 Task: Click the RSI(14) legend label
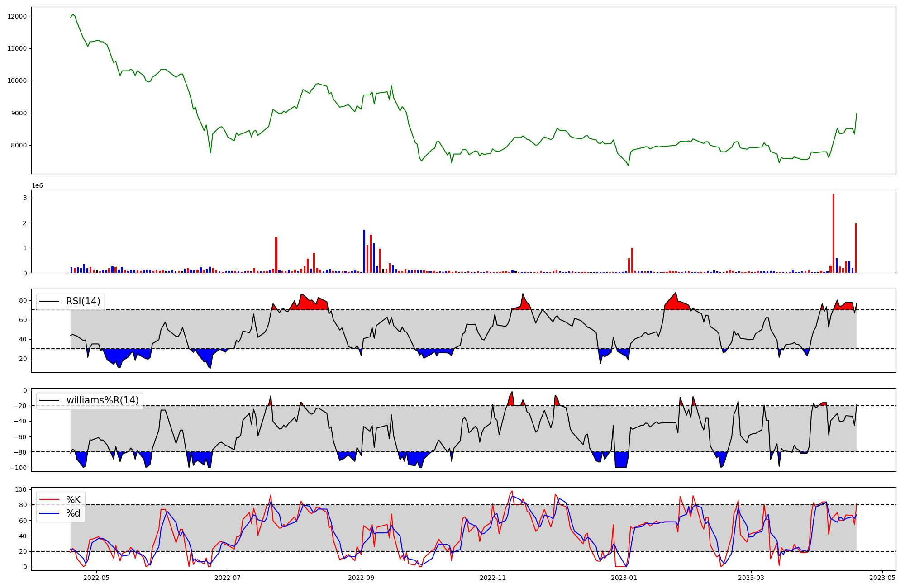(83, 301)
